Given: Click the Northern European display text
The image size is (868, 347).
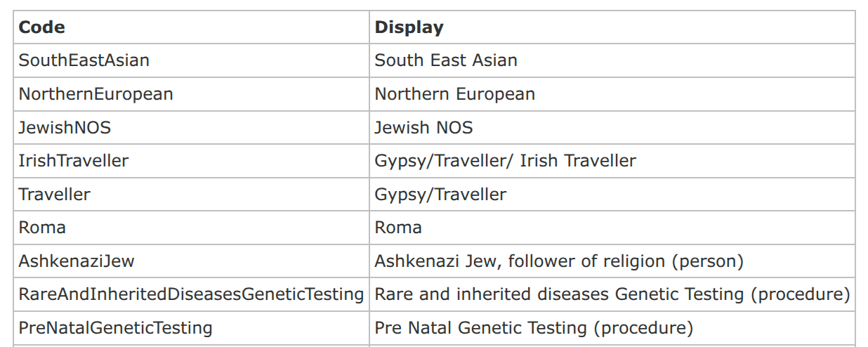Looking at the screenshot, I should [454, 94].
